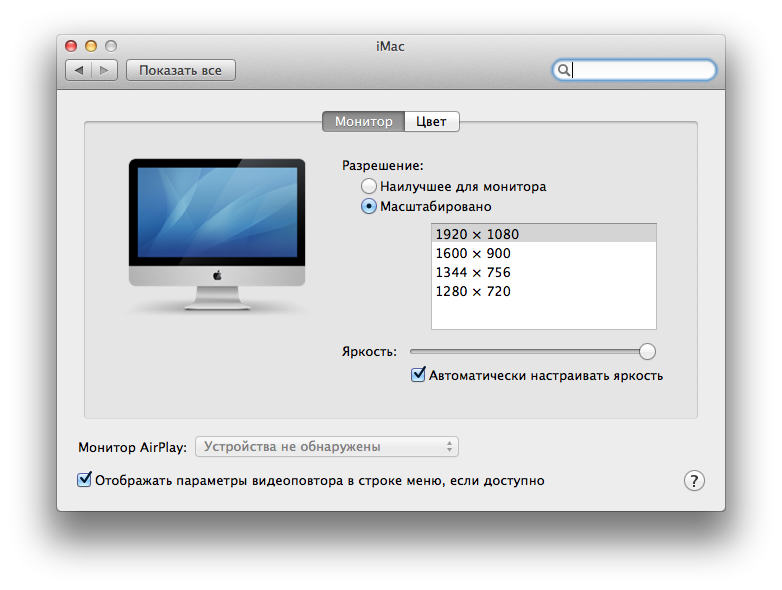Choose 1344 × 756 resolution

tap(544, 272)
